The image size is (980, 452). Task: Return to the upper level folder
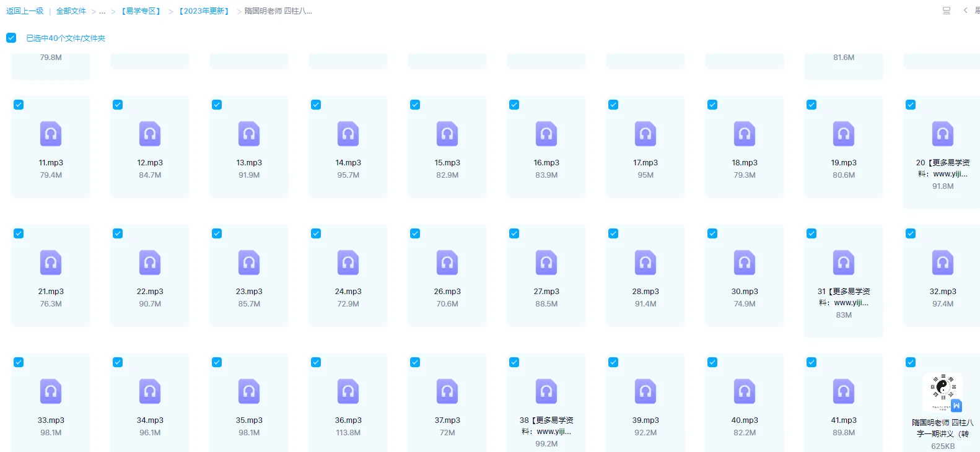coord(25,11)
